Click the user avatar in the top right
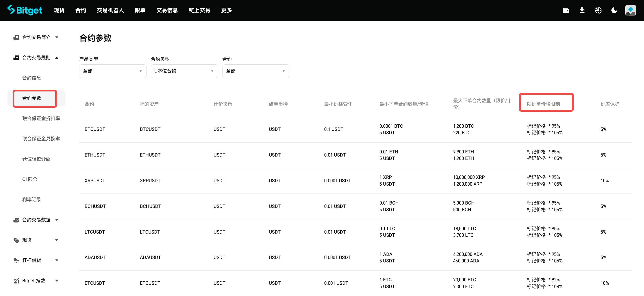 631,10
